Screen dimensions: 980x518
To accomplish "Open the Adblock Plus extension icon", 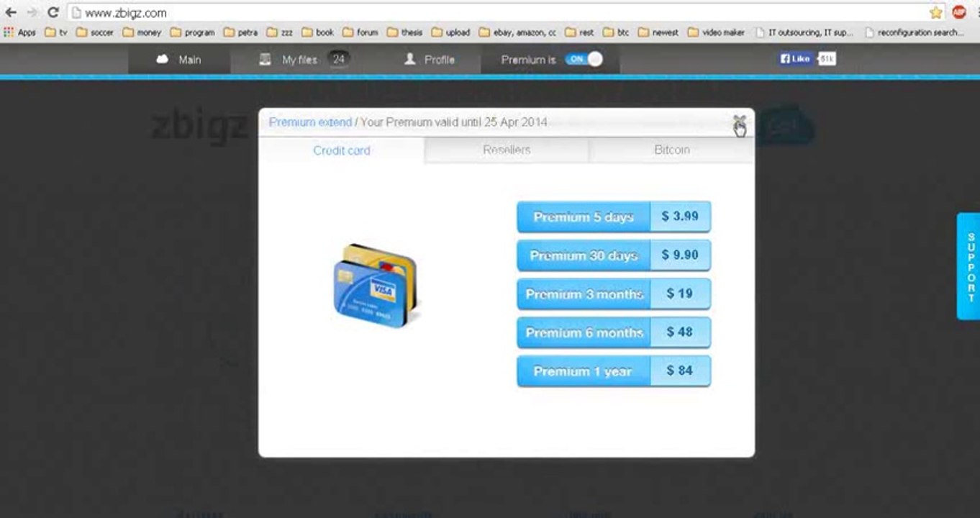I will point(958,12).
